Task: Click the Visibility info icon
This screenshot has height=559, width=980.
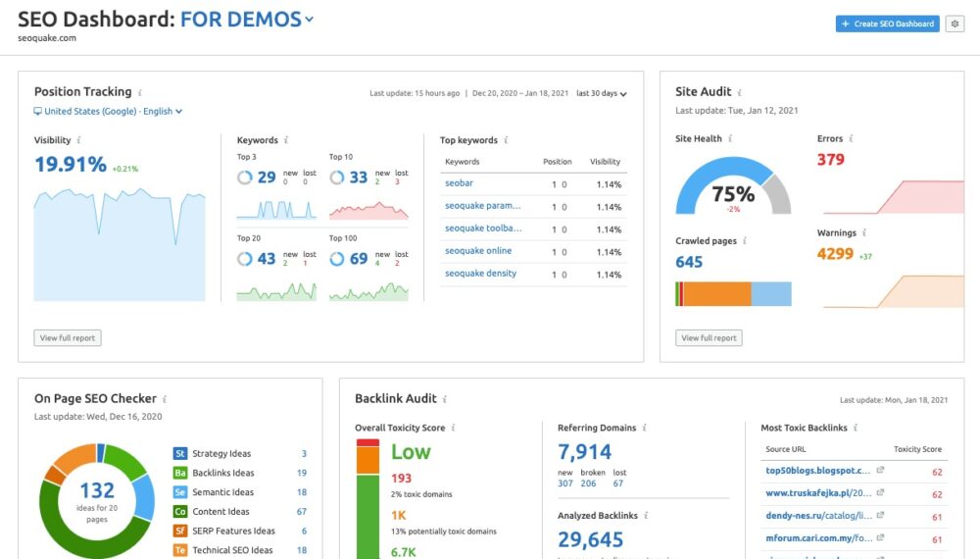Action: [x=78, y=140]
